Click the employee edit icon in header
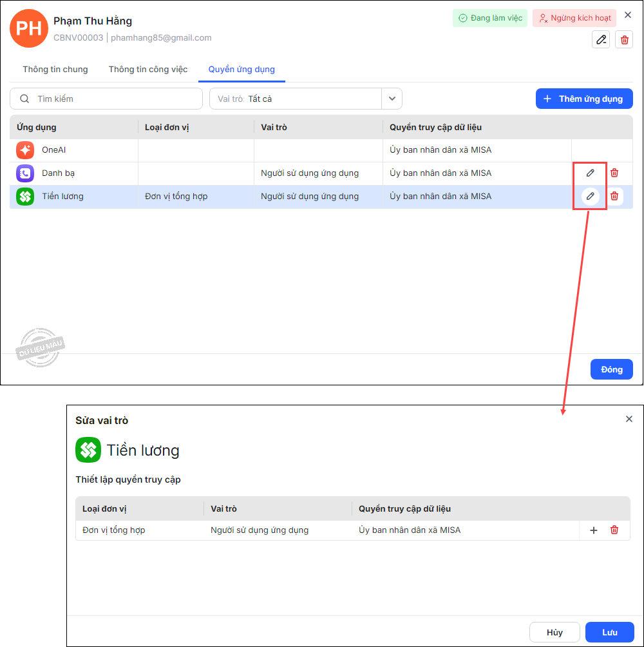The width and height of the screenshot is (644, 647). pyautogui.click(x=601, y=40)
